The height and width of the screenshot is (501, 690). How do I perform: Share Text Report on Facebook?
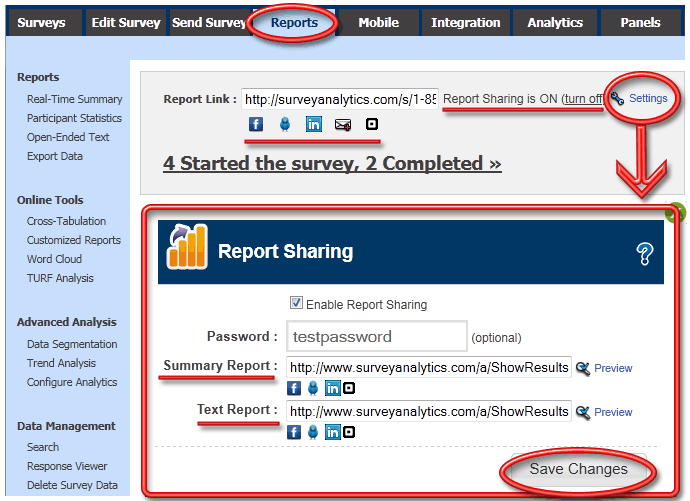point(294,432)
